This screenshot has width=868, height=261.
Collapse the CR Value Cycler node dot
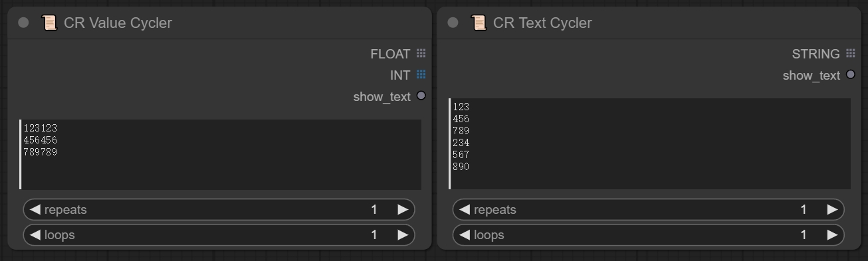24,23
